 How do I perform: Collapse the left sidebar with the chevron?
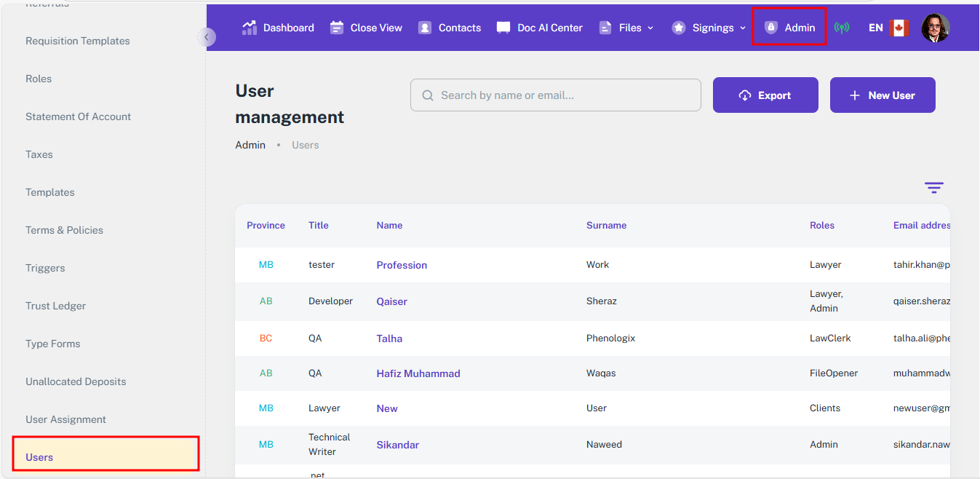207,37
